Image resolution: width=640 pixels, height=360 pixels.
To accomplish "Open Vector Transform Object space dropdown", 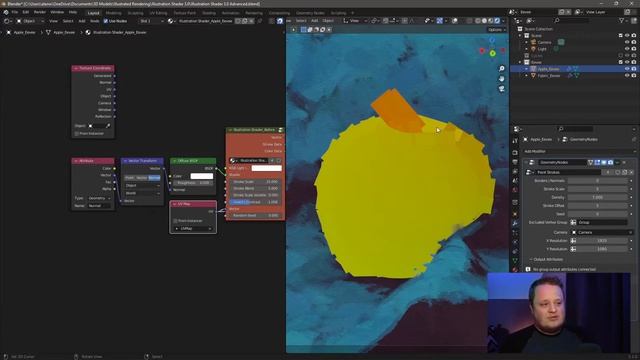I will tap(142, 185).
